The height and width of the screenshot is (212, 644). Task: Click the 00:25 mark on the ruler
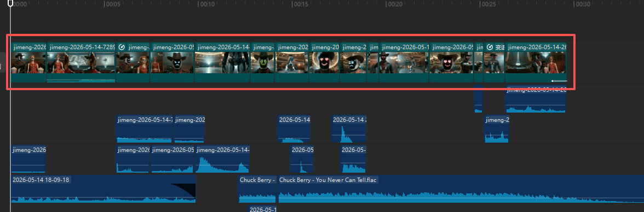tap(488, 4)
